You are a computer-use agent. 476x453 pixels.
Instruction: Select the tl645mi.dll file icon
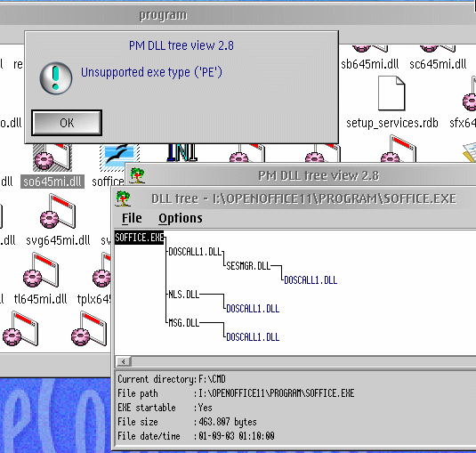click(41, 270)
